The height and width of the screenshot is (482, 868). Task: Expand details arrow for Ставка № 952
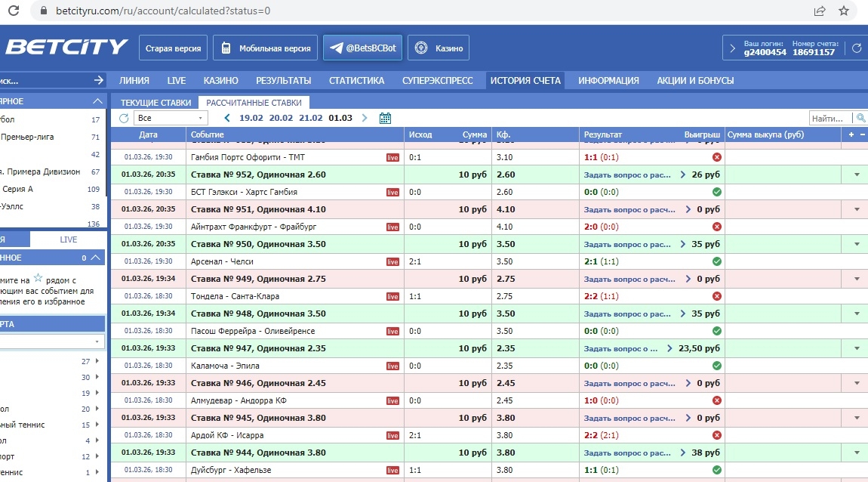click(857, 175)
